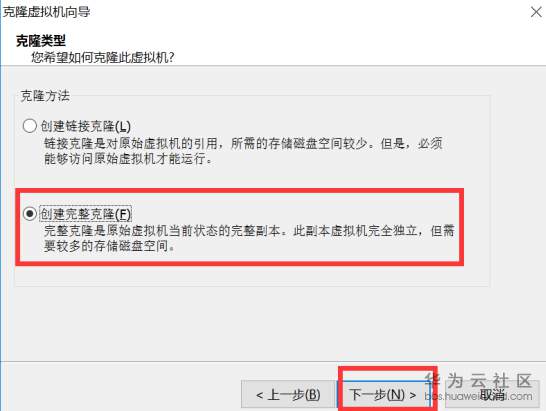Click the 克隆方法 group box label
Viewport: 546px width, 411px height.
[45, 95]
